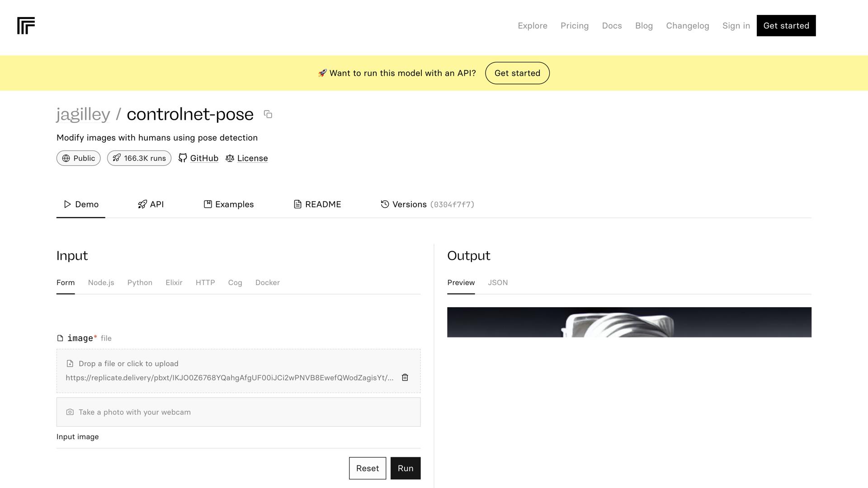868x488 pixels.
Task: Click the License scales icon
Action: (x=230, y=158)
